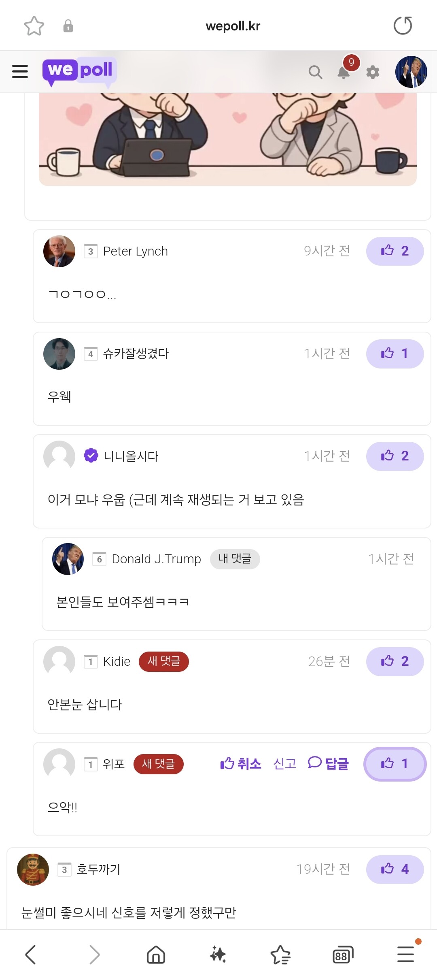Open 슈카잘생겼다 user profile picture
Screen dimensions: 437x980
point(59,354)
